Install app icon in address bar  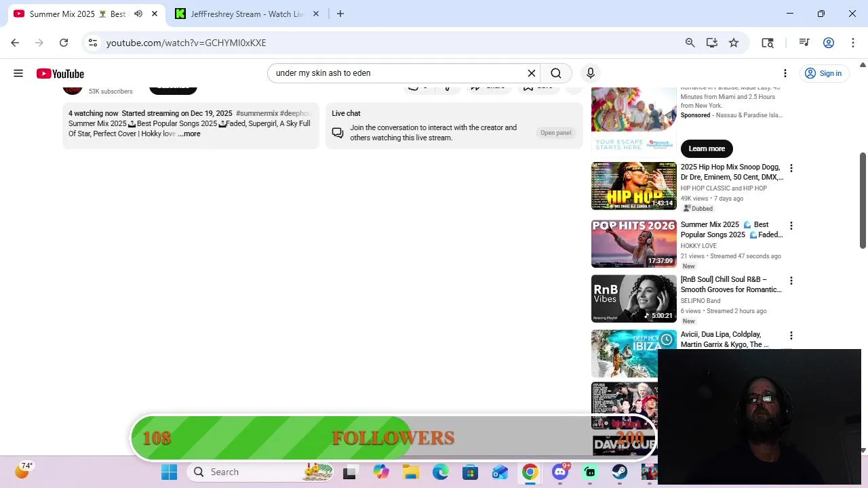point(712,43)
